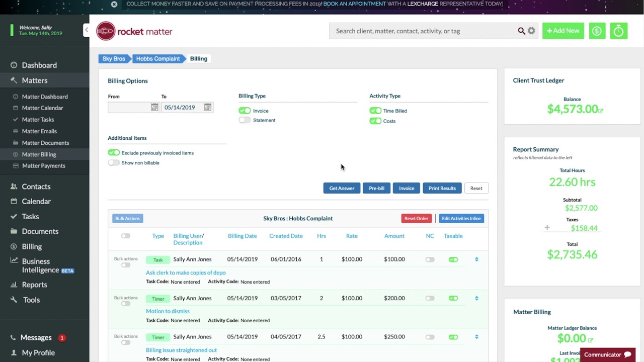Open Matter Emails

point(39,131)
